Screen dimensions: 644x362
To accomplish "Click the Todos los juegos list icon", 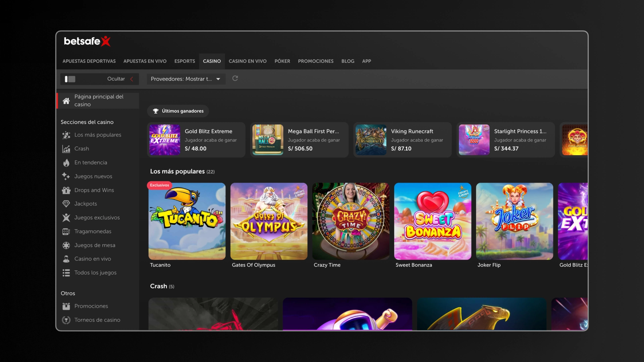I will 66,273.
